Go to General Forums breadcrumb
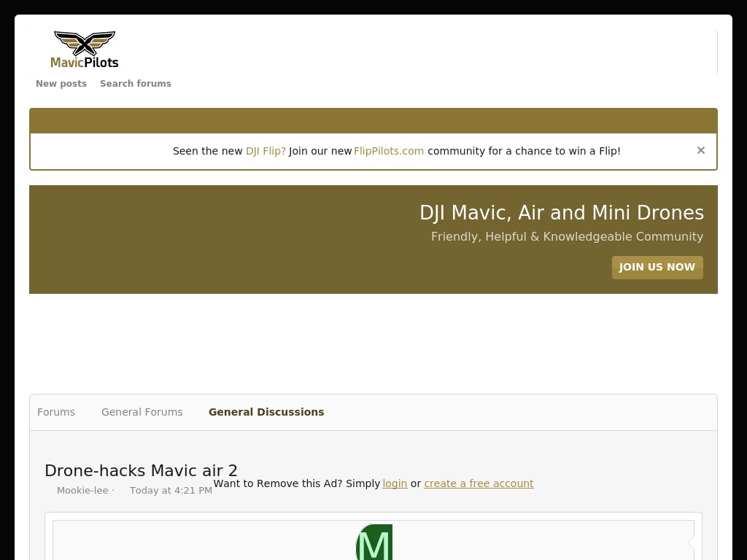Screen dimensions: 747x560 point(142,412)
